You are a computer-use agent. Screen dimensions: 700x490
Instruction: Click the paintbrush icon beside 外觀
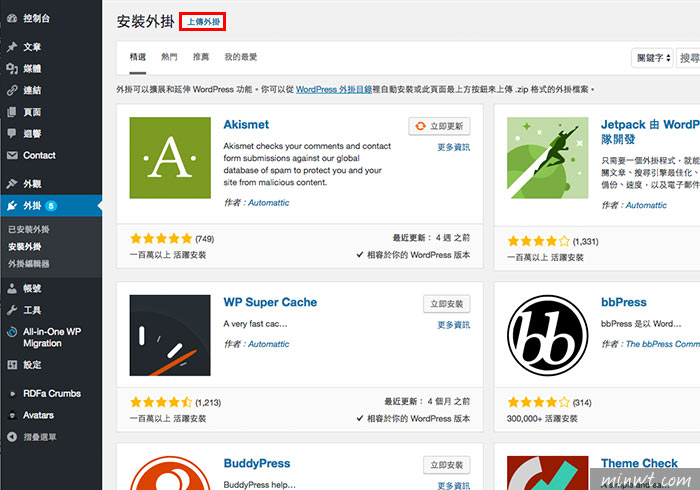(12, 183)
